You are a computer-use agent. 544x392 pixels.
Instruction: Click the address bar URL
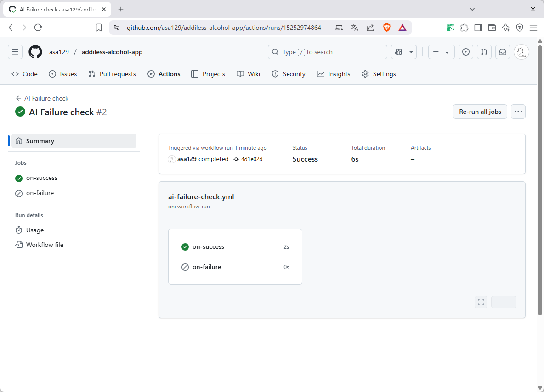(x=224, y=28)
